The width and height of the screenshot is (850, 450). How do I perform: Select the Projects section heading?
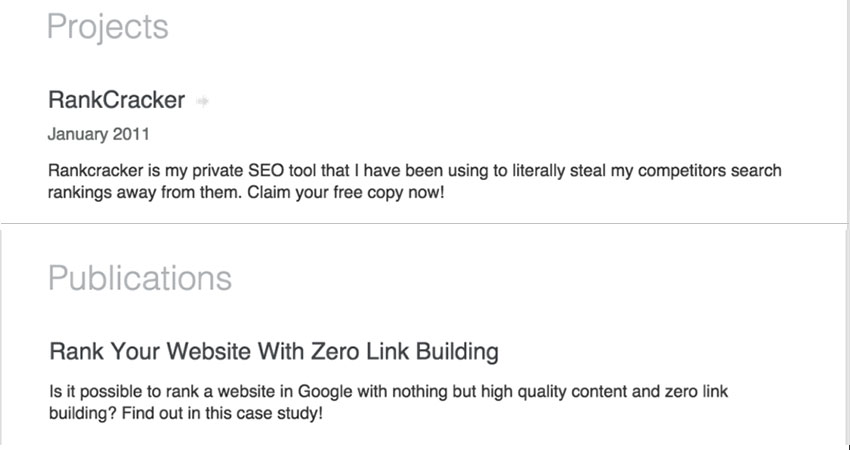(108, 27)
